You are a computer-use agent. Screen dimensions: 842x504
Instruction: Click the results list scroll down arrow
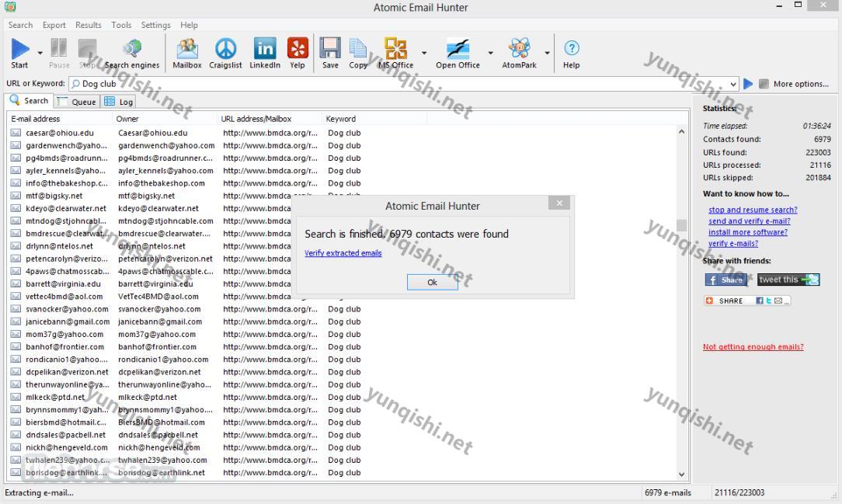[x=681, y=474]
